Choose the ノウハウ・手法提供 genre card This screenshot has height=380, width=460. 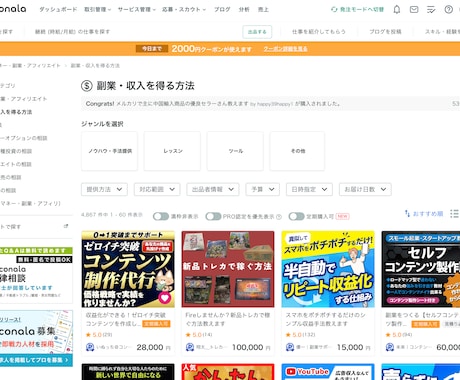pyautogui.click(x=110, y=151)
